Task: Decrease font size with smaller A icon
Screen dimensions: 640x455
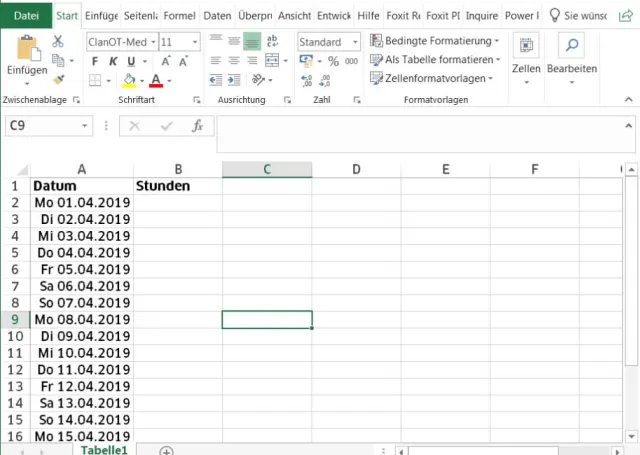Action: (183, 61)
